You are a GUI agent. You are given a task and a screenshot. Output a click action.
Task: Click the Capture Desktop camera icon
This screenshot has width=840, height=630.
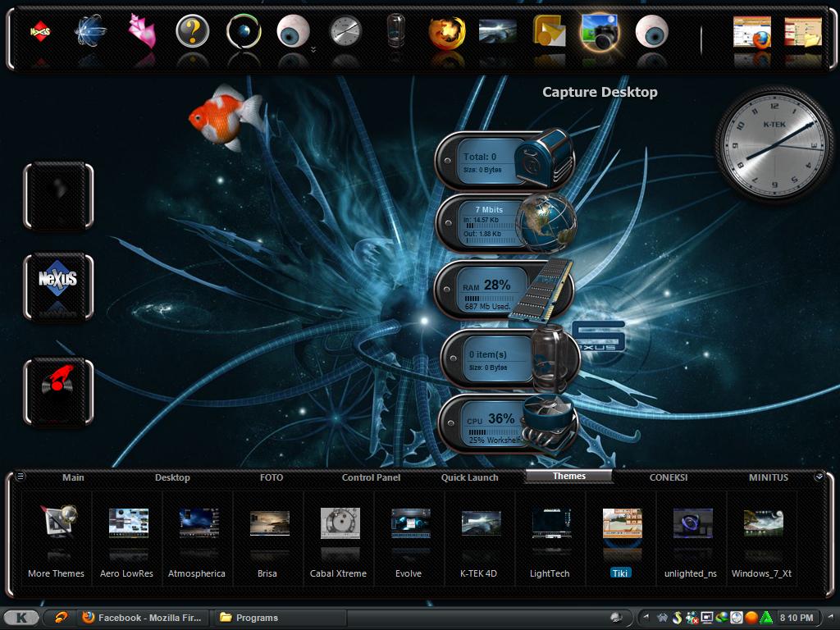[x=599, y=32]
